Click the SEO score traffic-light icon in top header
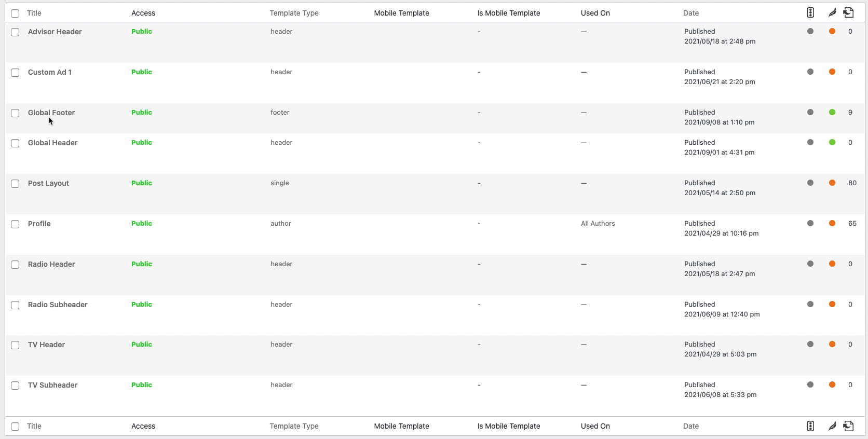868x439 pixels. pos(810,12)
